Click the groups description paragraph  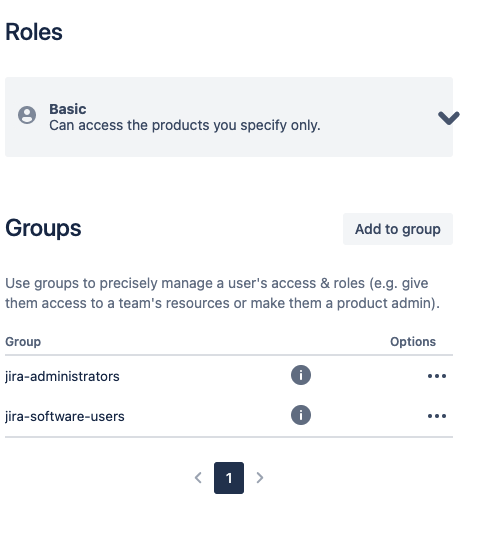pyautogui.click(x=223, y=293)
